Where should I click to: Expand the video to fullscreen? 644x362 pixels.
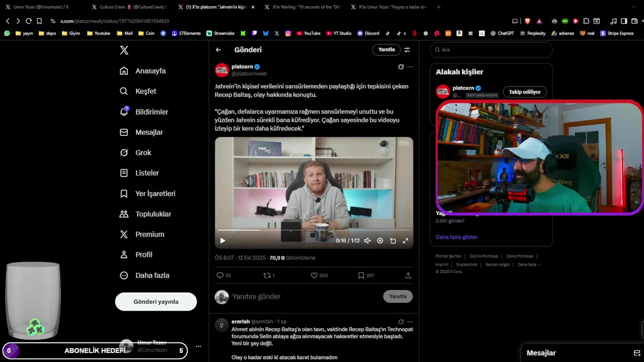click(x=406, y=241)
